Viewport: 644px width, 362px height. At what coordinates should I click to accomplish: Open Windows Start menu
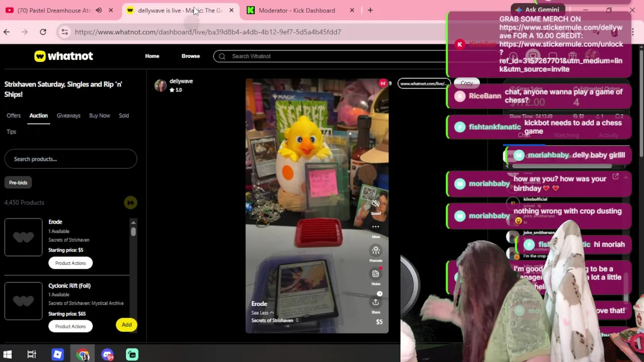pyautogui.click(x=7, y=354)
